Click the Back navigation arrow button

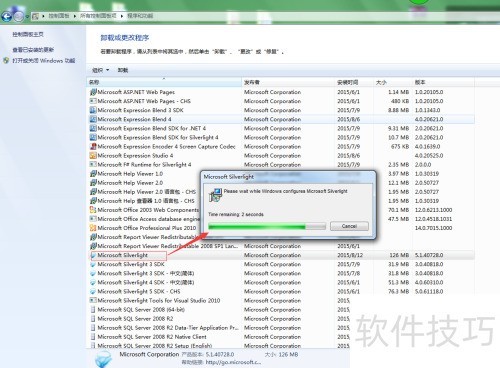click(7, 16)
